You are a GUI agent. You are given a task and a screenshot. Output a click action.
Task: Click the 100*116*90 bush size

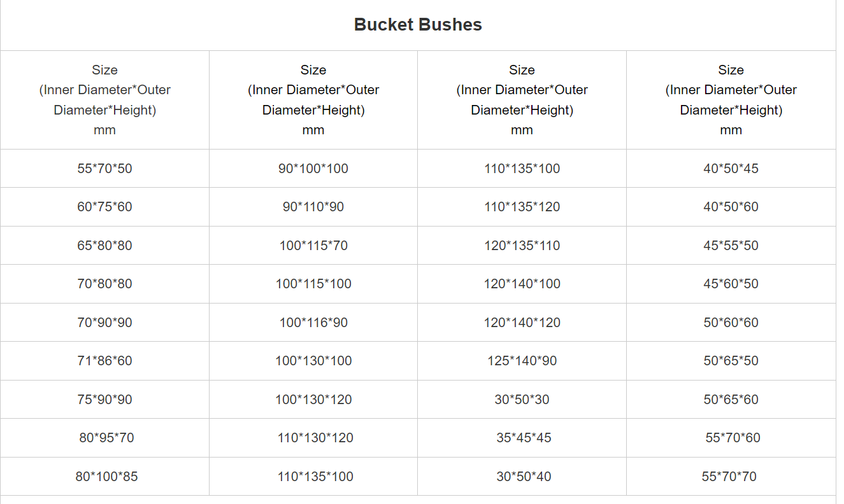pos(313,323)
